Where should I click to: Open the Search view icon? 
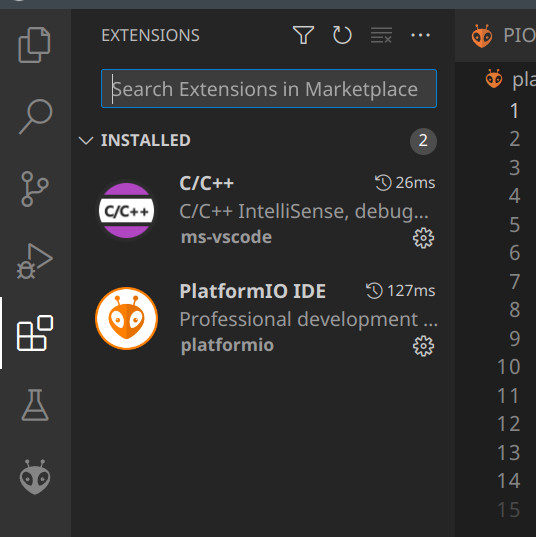pos(35,116)
